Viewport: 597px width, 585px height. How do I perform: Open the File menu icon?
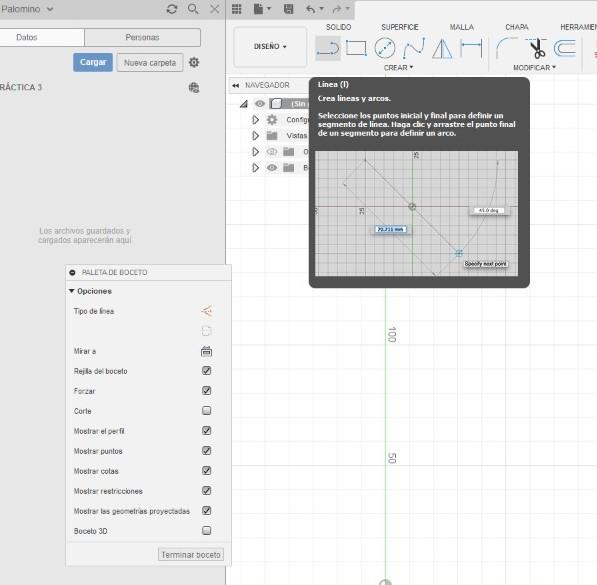point(259,9)
